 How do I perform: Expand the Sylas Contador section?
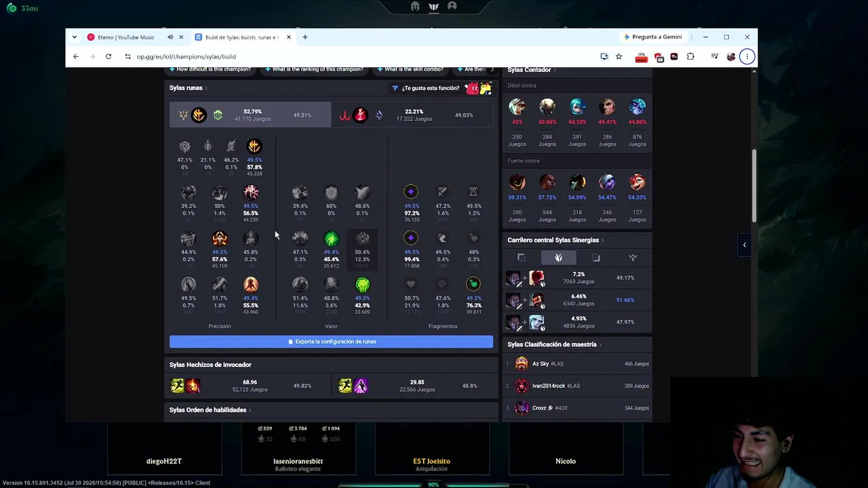[532, 70]
